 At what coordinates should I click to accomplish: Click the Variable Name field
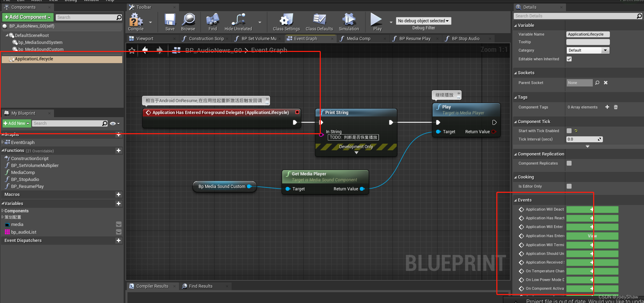click(x=588, y=34)
